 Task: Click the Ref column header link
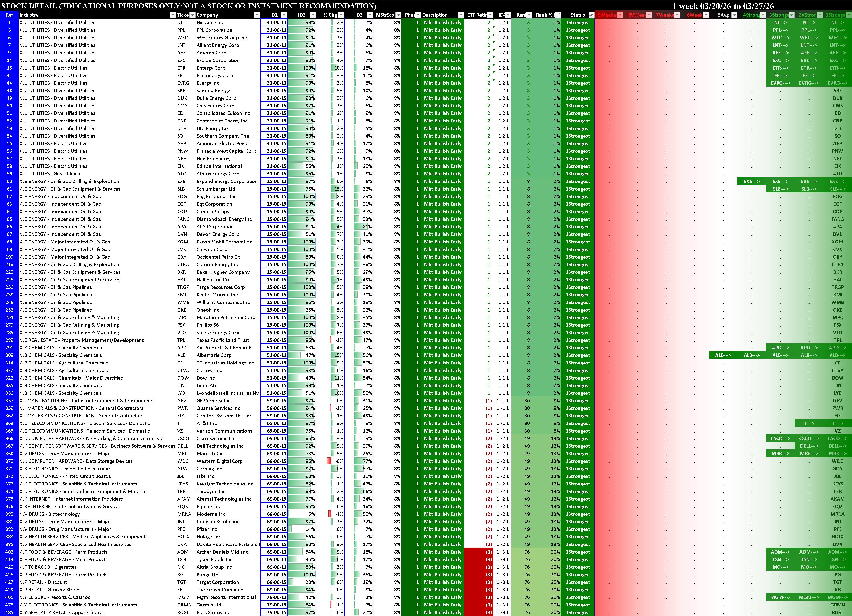coord(9,15)
